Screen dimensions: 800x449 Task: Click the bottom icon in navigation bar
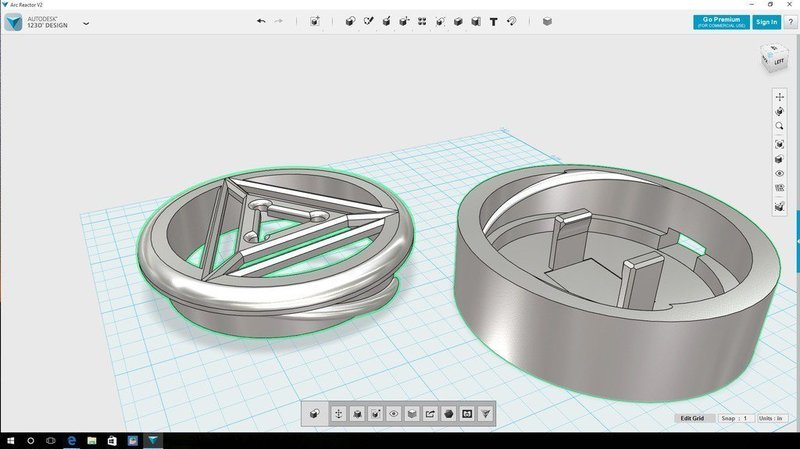(779, 207)
